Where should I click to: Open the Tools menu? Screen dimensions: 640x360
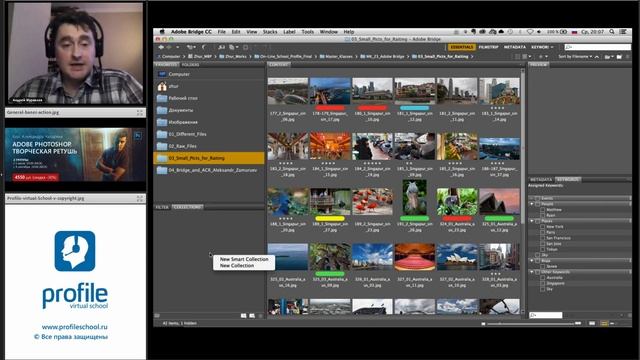(x=308, y=31)
